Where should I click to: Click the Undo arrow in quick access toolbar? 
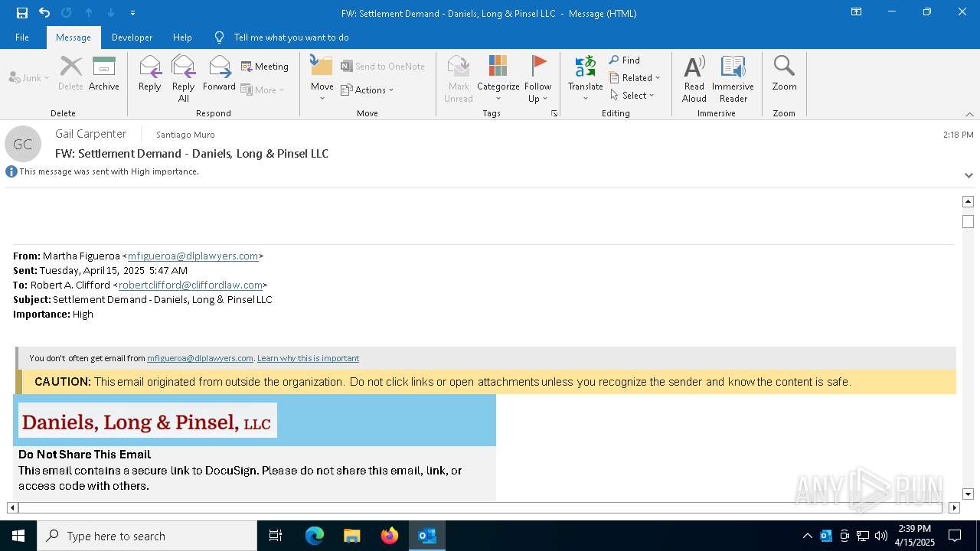tap(44, 12)
